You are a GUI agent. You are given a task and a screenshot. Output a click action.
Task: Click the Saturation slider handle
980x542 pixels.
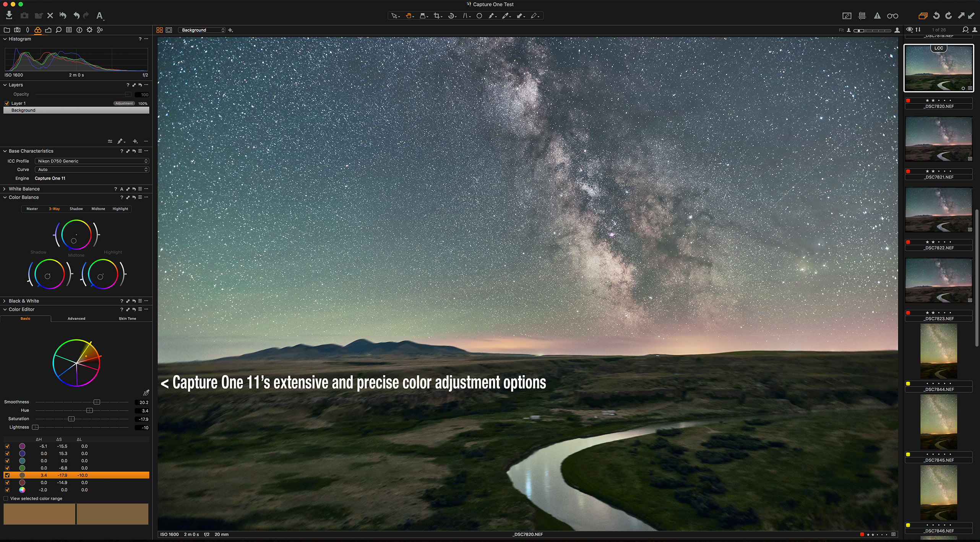(x=71, y=419)
